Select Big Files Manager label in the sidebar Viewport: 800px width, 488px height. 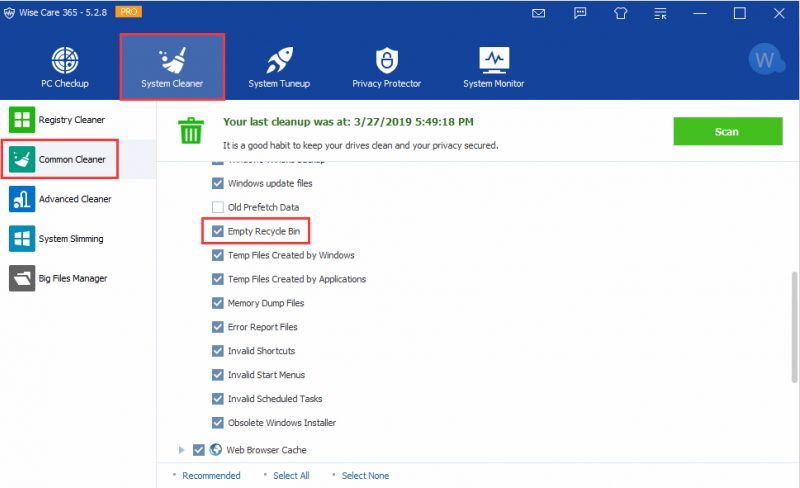click(73, 278)
